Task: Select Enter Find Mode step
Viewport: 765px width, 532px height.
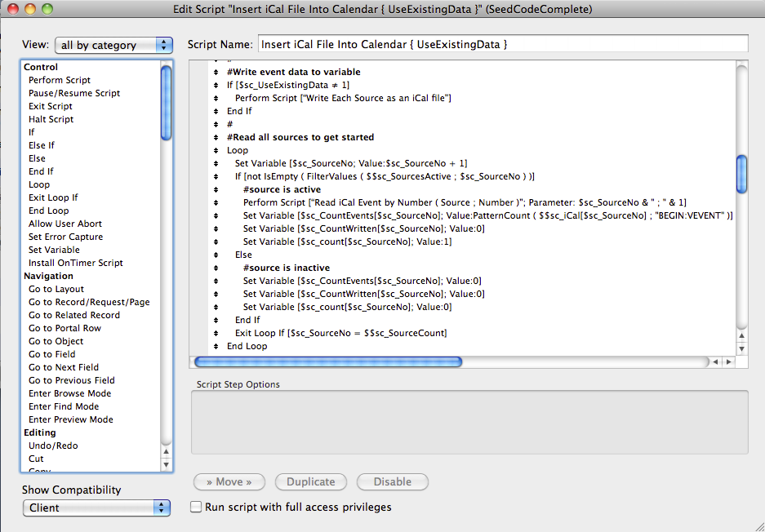Action: [64, 406]
